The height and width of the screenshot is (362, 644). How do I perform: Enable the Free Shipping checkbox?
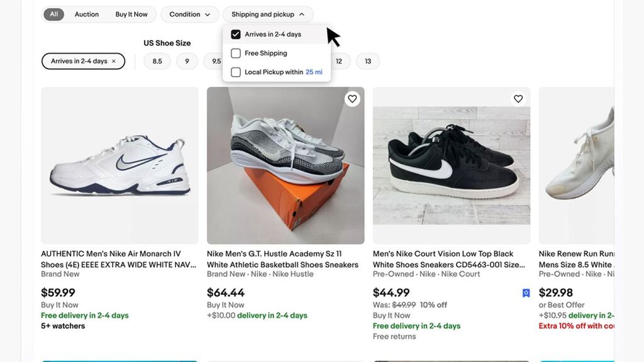236,53
